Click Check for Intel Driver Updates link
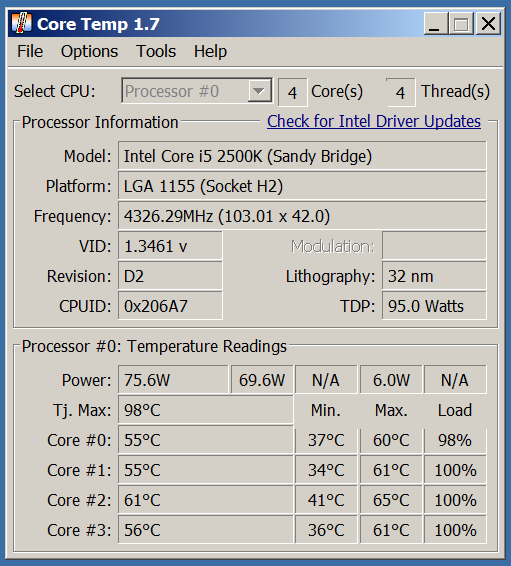This screenshot has height=566, width=511. pos(374,121)
